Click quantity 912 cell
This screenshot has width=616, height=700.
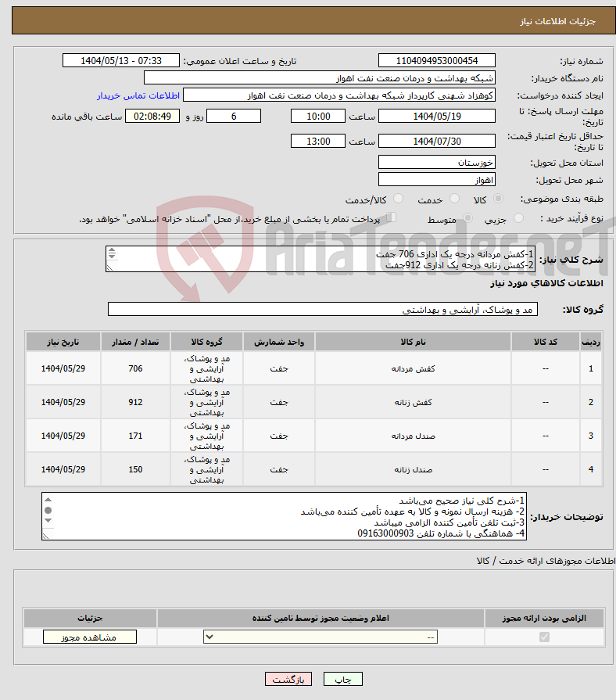[135, 402]
